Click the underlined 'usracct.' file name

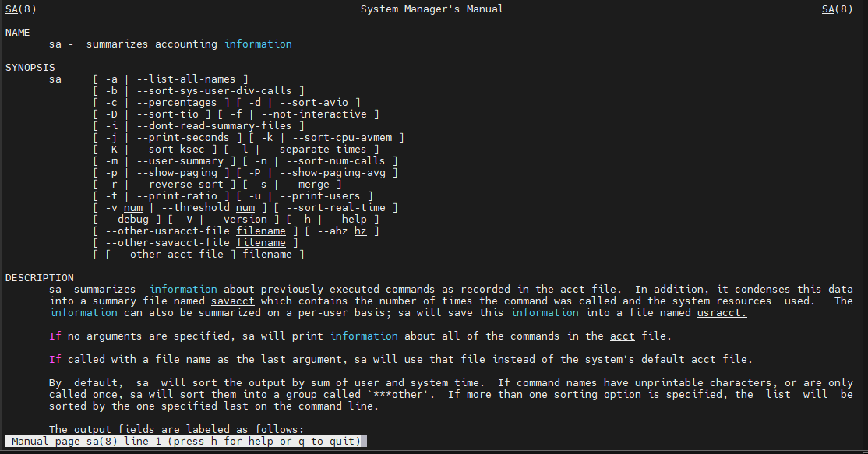(722, 313)
